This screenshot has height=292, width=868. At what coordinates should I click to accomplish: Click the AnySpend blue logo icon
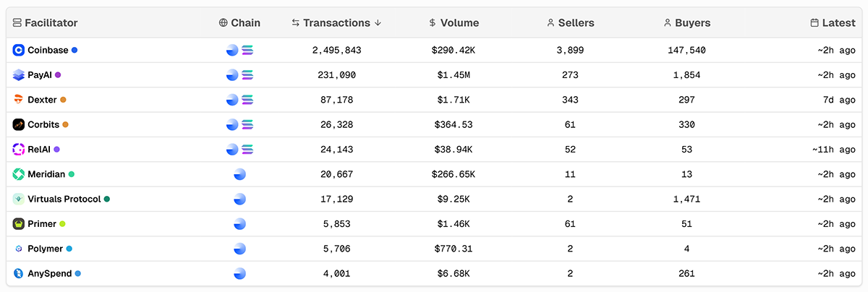pyautogui.click(x=19, y=274)
